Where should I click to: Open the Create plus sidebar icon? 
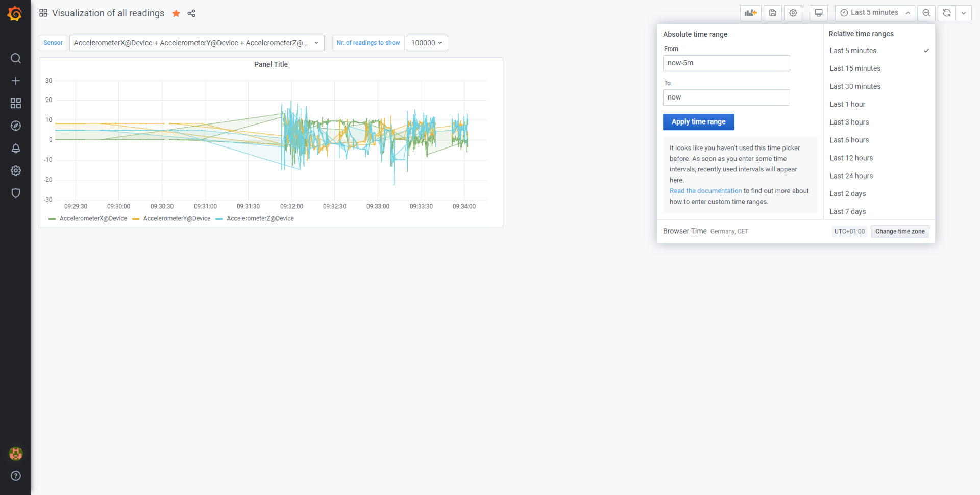tap(16, 81)
